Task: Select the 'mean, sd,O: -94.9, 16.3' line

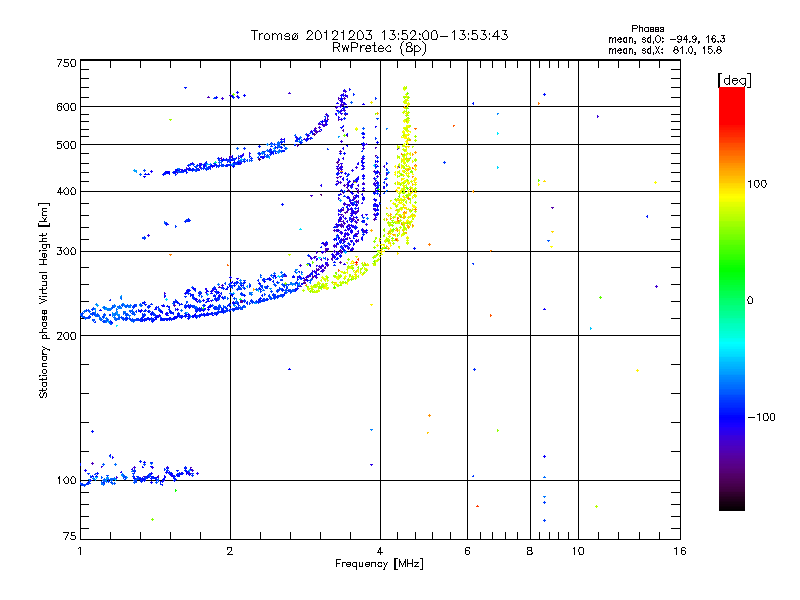Action: click(666, 39)
